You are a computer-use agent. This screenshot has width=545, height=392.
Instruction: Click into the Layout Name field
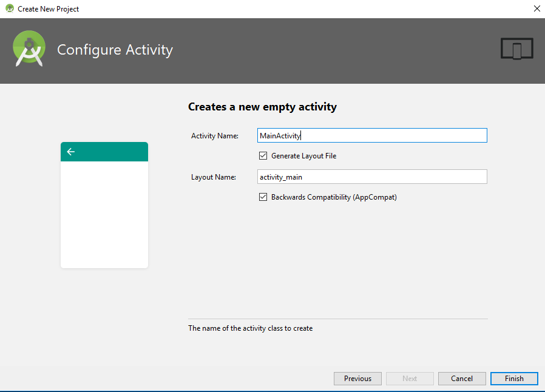(x=371, y=177)
